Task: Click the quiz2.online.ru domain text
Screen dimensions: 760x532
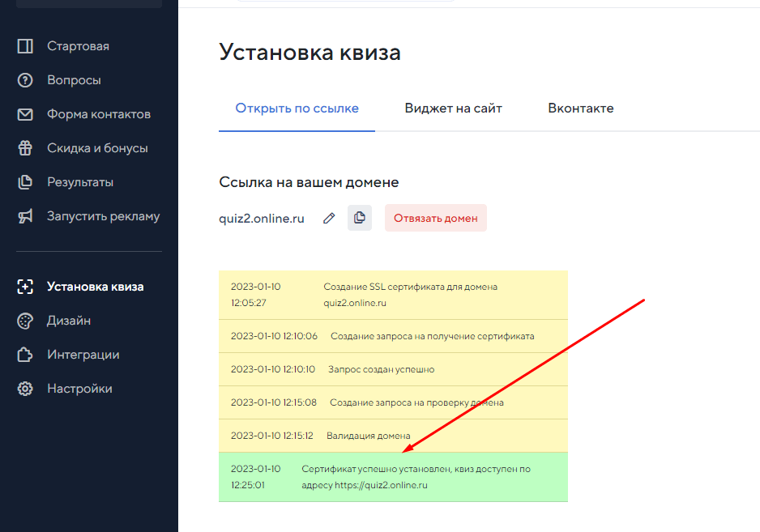Action: 262,219
